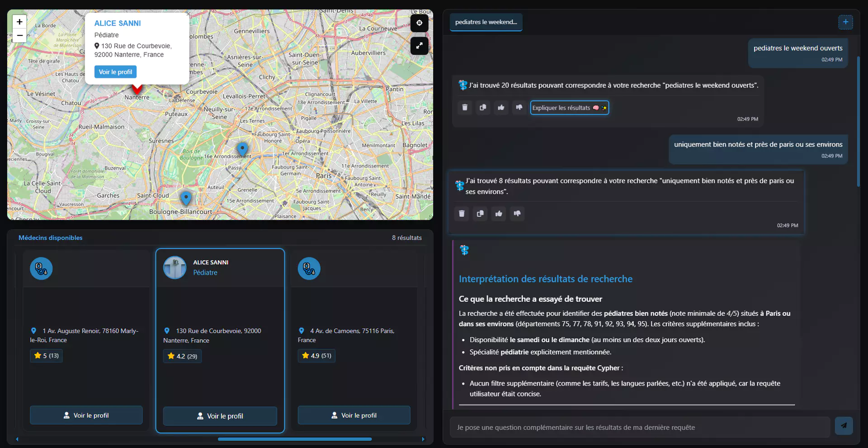Select blue marker in 16e Arrondissement
868x448 pixels.
pos(243,149)
